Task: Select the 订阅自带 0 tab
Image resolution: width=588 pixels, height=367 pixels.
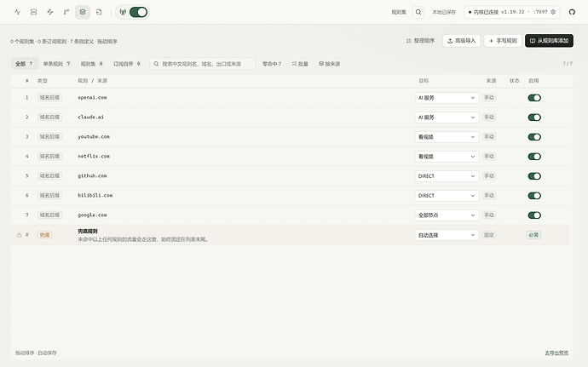Action: click(127, 64)
